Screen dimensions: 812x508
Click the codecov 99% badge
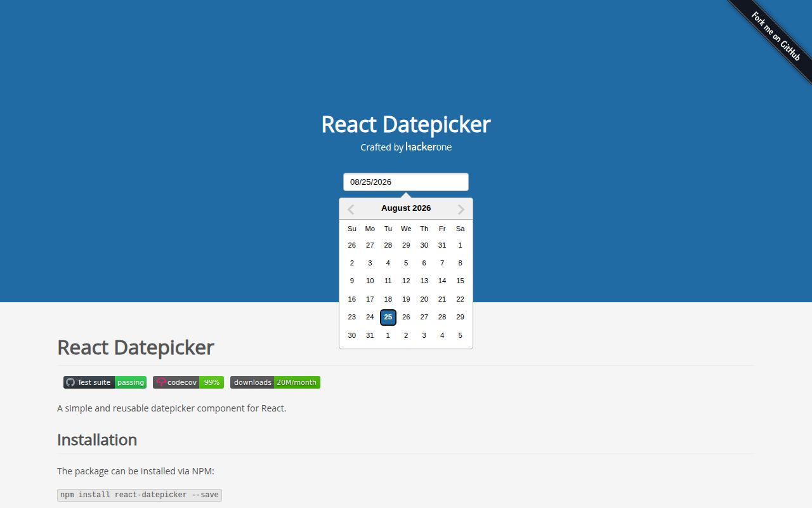tap(188, 382)
